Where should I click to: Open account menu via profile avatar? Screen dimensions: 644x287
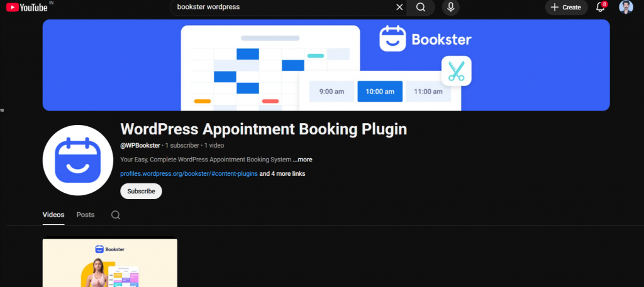[x=626, y=8]
